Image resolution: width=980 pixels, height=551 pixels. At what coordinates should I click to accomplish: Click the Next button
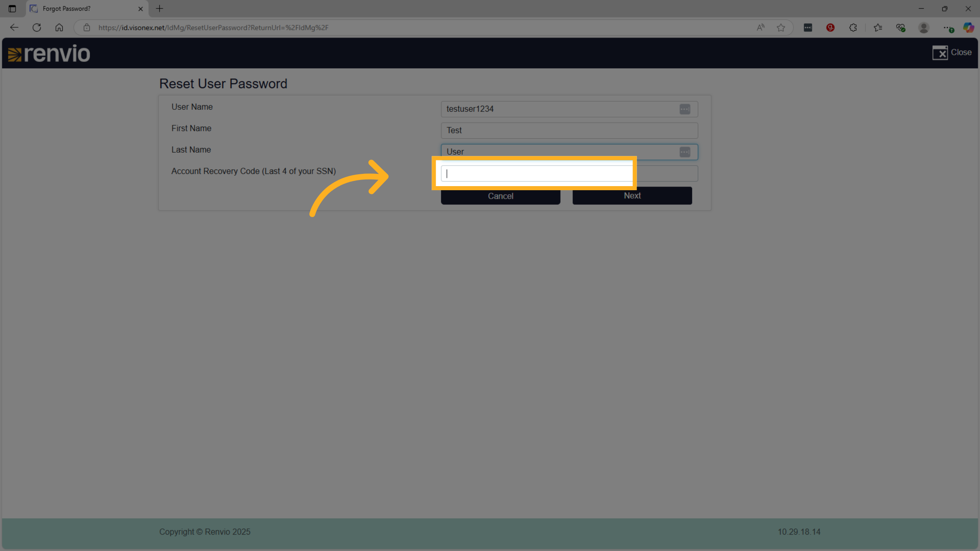click(632, 196)
